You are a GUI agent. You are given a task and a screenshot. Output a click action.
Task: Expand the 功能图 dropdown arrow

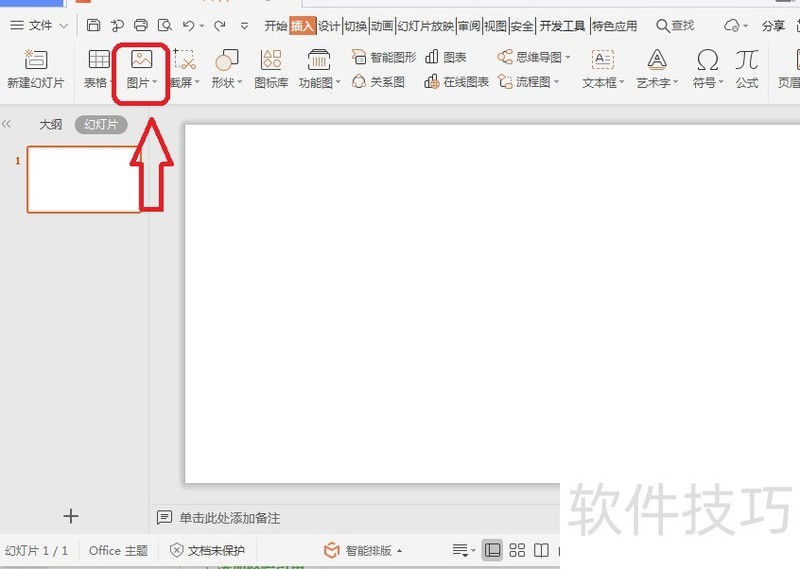[x=337, y=82]
